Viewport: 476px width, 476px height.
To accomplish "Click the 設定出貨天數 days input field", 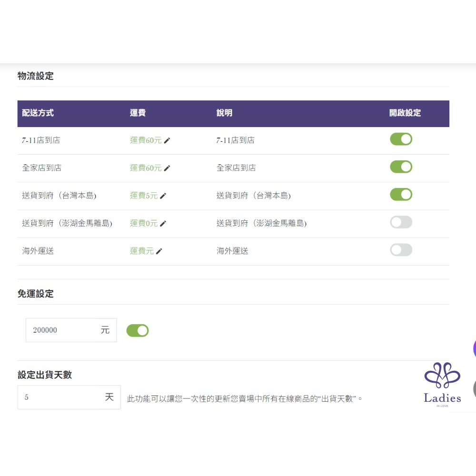I will (x=62, y=397).
